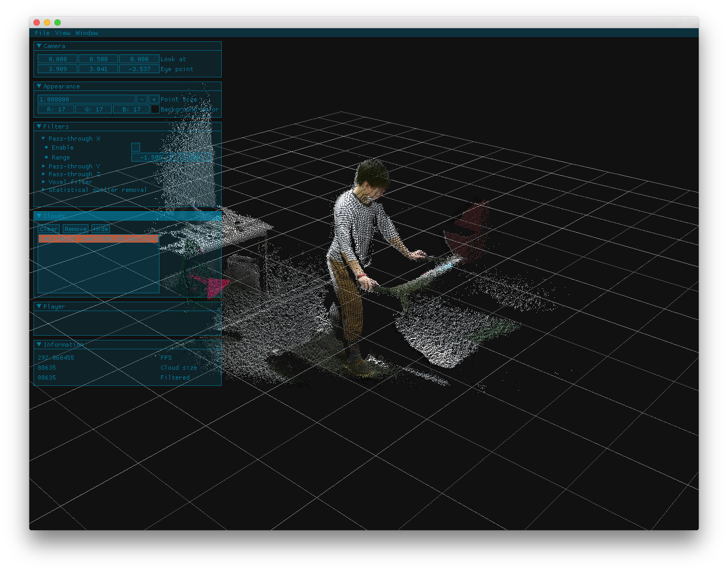Open the background color swatch
The image size is (728, 572).
tap(155, 109)
